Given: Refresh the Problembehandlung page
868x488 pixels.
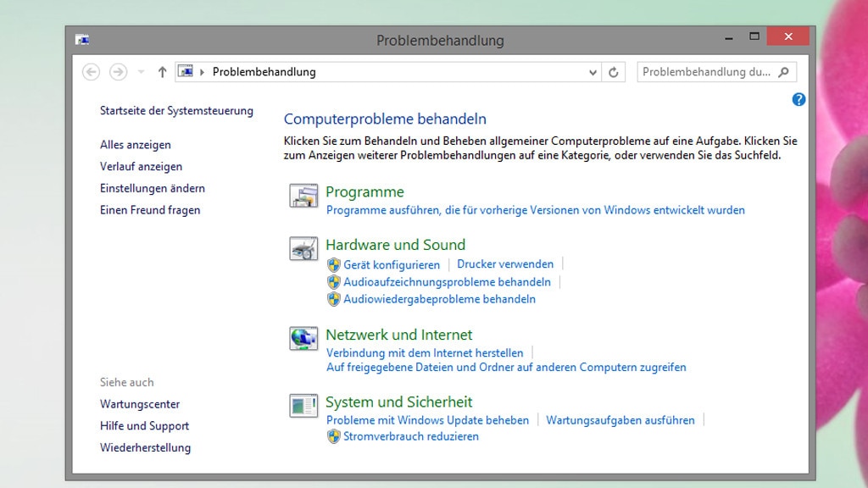Looking at the screenshot, I should click(614, 72).
